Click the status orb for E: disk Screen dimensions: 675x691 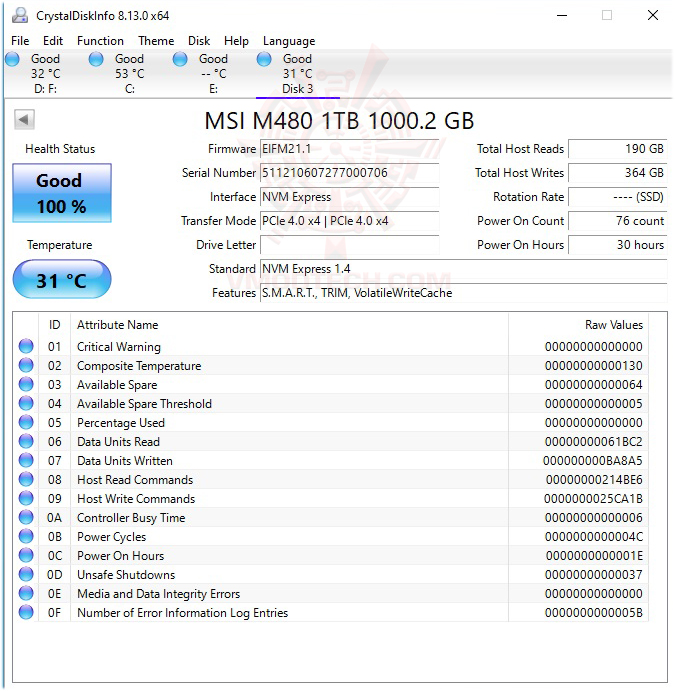pyautogui.click(x=180, y=59)
